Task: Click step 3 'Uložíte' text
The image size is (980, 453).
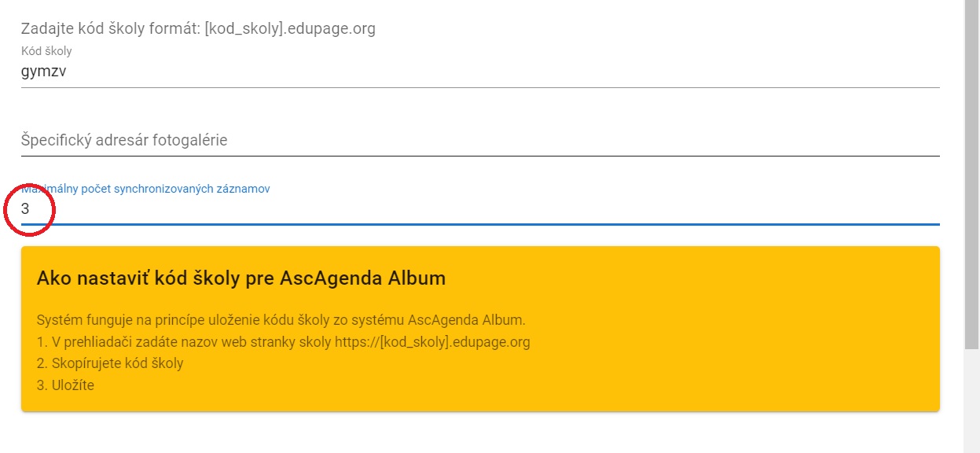Action: tap(66, 385)
